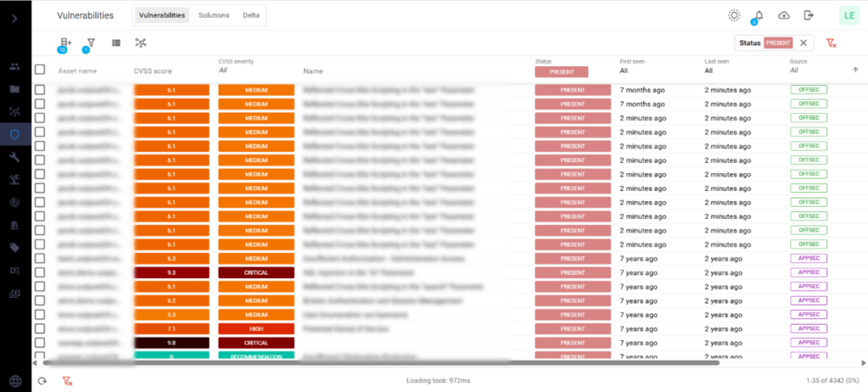Switch to list view icon

(116, 42)
